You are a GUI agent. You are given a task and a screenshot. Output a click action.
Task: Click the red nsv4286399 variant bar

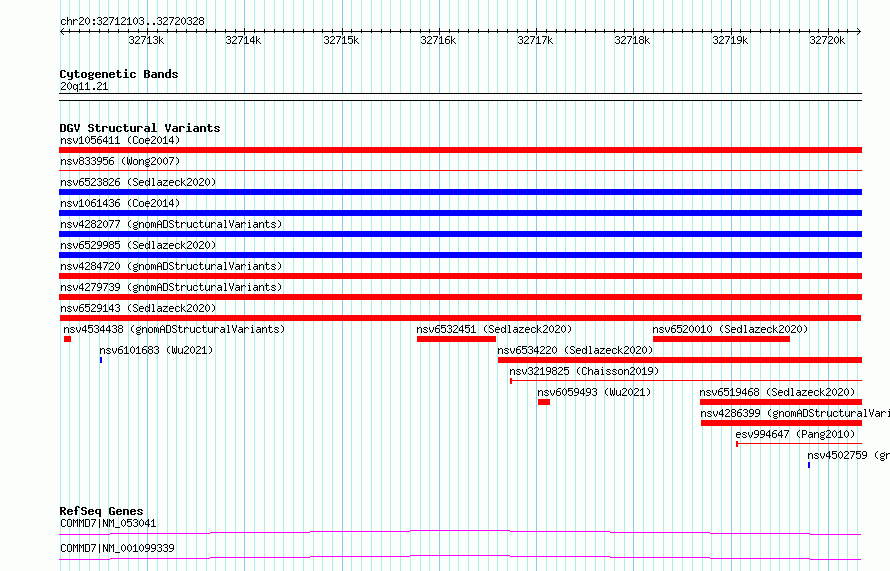(x=782, y=423)
